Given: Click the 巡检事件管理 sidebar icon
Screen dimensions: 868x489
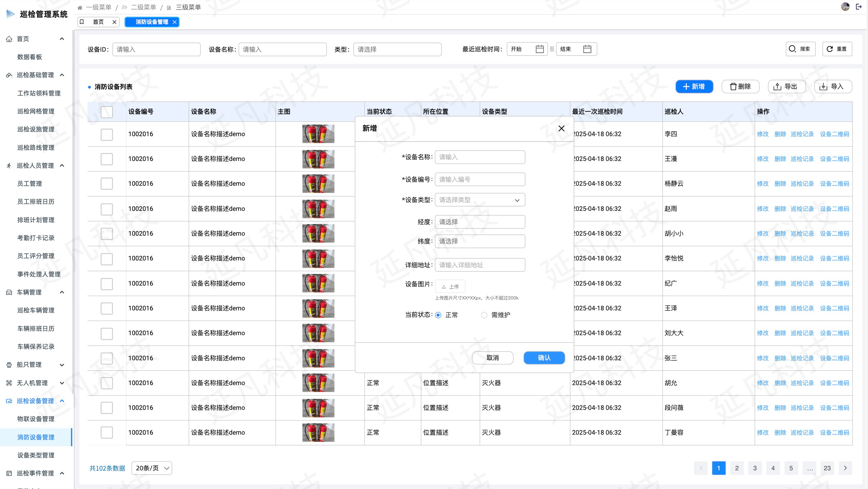Looking at the screenshot, I should point(9,473).
